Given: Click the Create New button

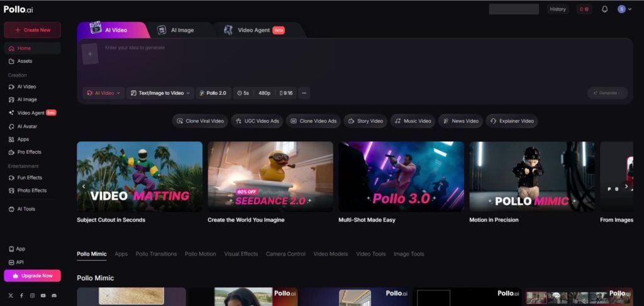Looking at the screenshot, I should point(33,30).
